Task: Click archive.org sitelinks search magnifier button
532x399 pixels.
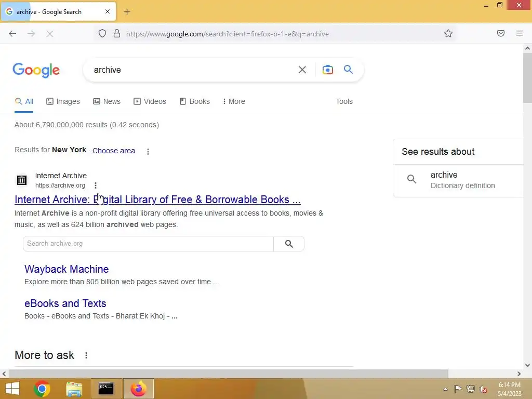Action: point(289,244)
